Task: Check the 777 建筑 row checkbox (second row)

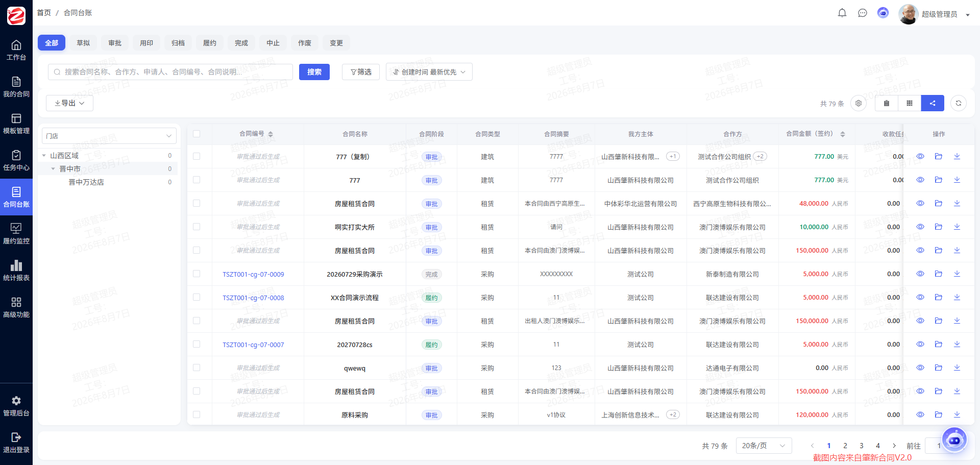Action: (x=197, y=180)
